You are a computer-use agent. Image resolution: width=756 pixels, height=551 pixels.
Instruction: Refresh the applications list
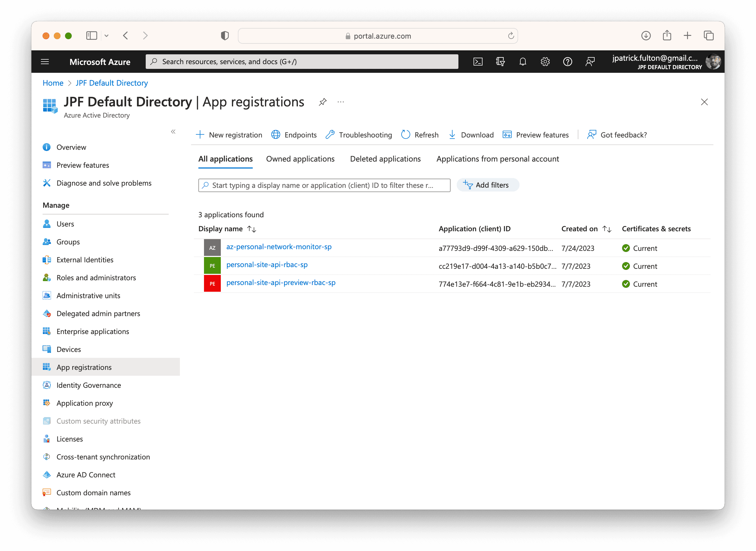[x=420, y=135]
